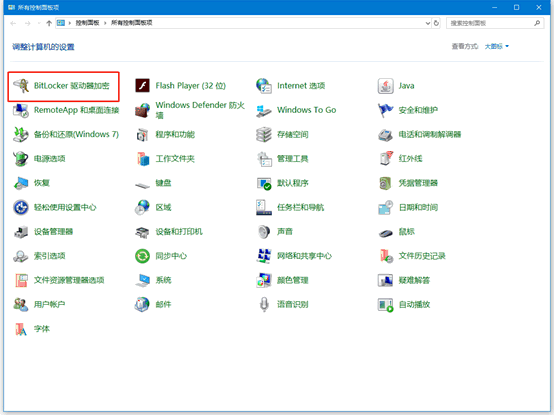554x415 pixels.
Task: Open 工作文件夹 icon
Action: click(142, 159)
